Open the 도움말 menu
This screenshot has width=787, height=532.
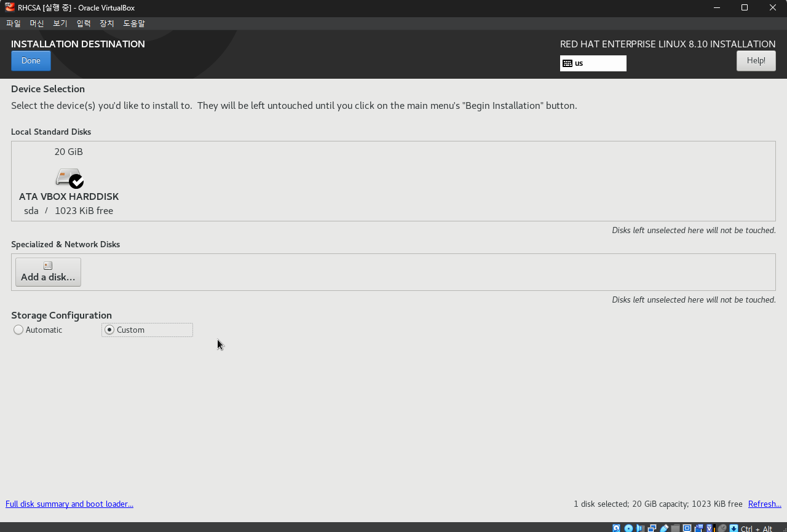coord(134,23)
